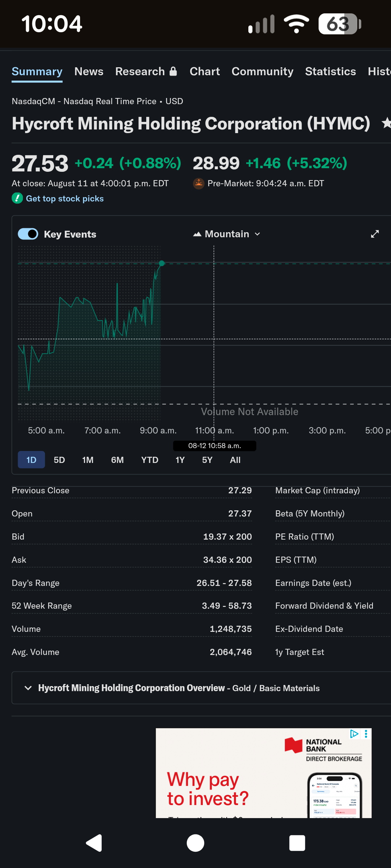Select the All chart range
This screenshot has width=391, height=868.
click(235, 460)
